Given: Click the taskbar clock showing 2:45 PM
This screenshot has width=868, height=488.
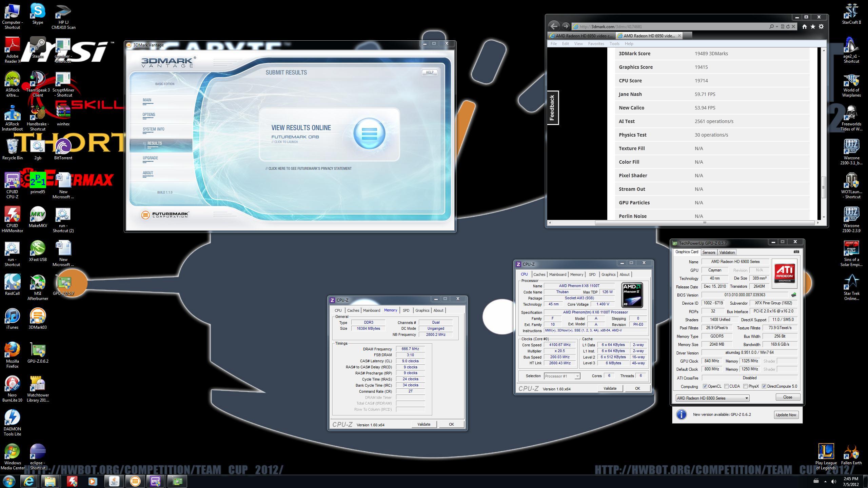Looking at the screenshot, I should coord(850,481).
